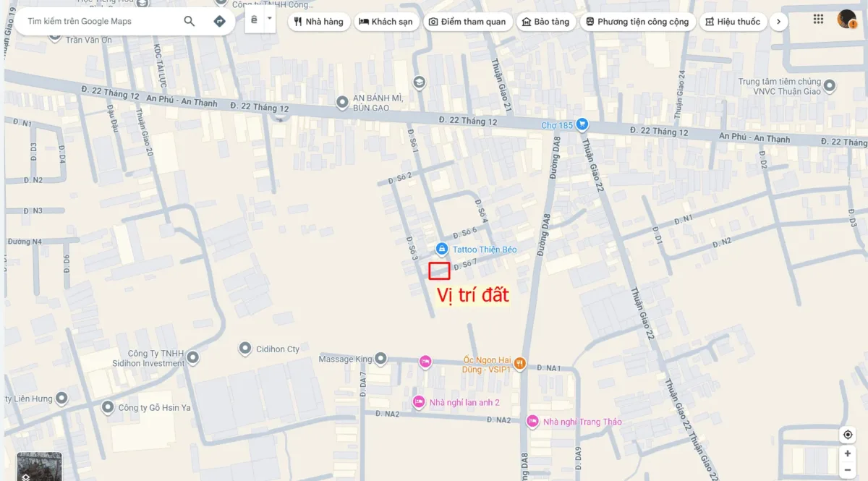
Task: Click the Massage King place label
Action: [x=345, y=359]
